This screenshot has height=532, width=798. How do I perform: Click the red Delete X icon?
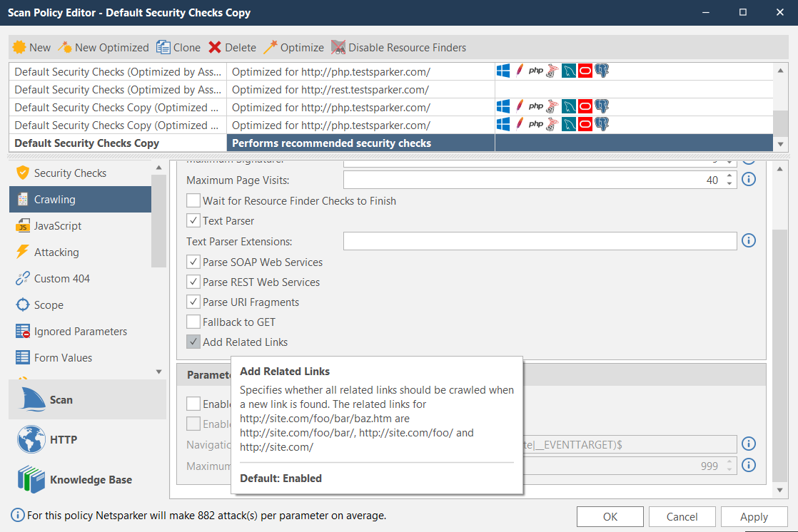215,48
